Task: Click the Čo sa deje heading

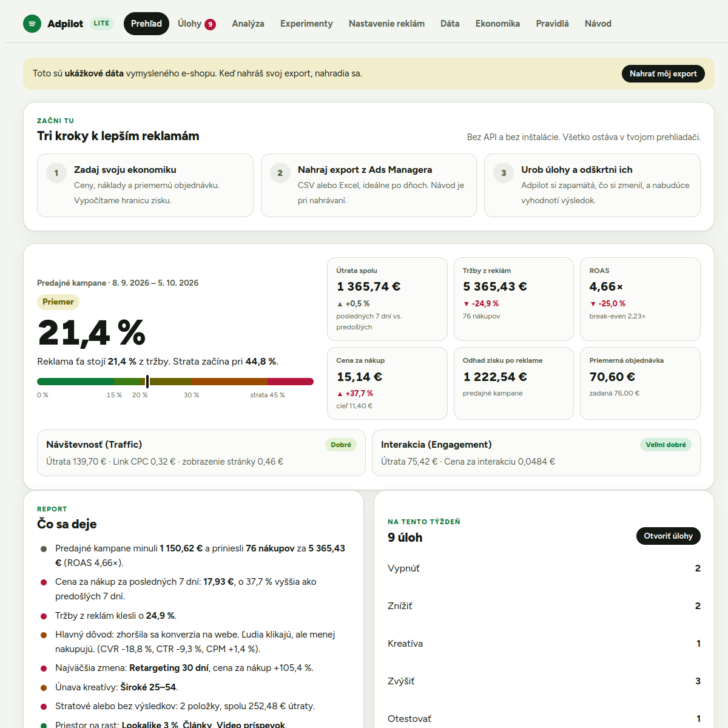Action: pyautogui.click(x=67, y=524)
